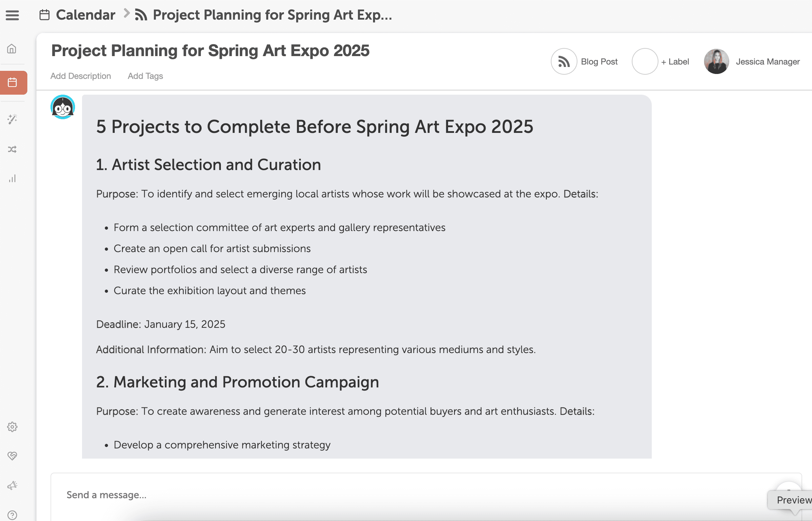
Task: Select the Blog Post feed icon
Action: click(x=563, y=61)
